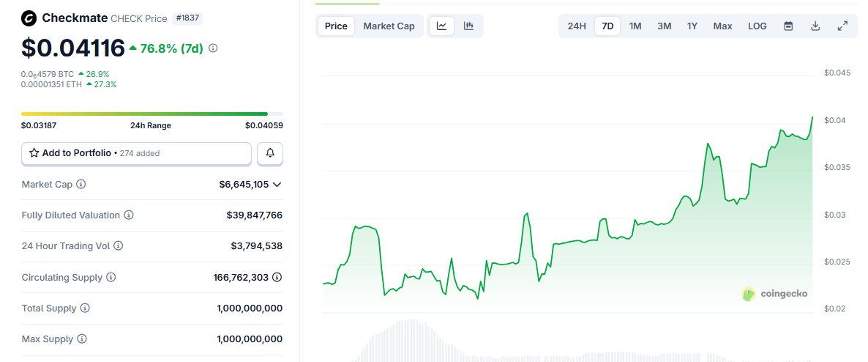Click info icon beside Max Supply
Viewport: 868px width, 362px height.
tap(81, 339)
